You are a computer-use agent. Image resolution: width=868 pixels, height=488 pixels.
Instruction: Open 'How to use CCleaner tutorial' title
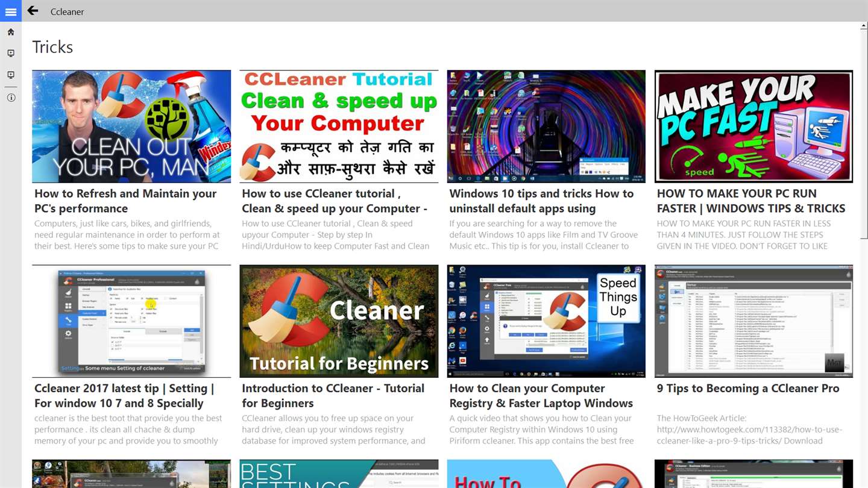click(x=335, y=201)
